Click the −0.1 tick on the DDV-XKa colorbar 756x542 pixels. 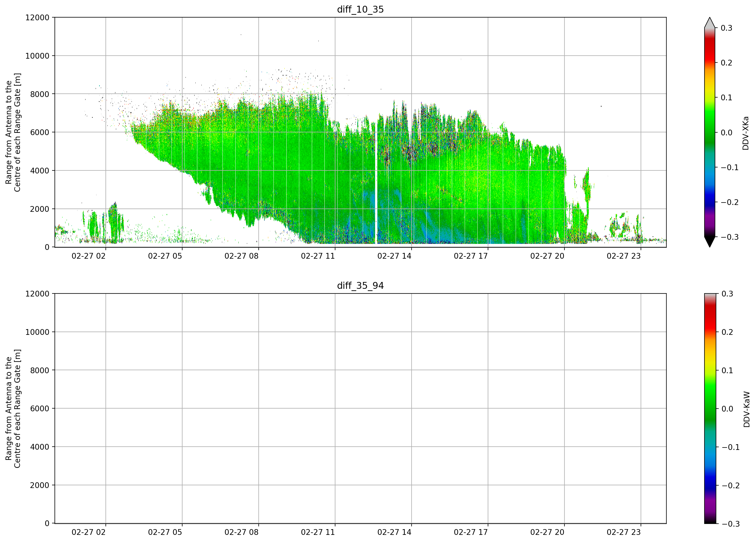(x=730, y=167)
